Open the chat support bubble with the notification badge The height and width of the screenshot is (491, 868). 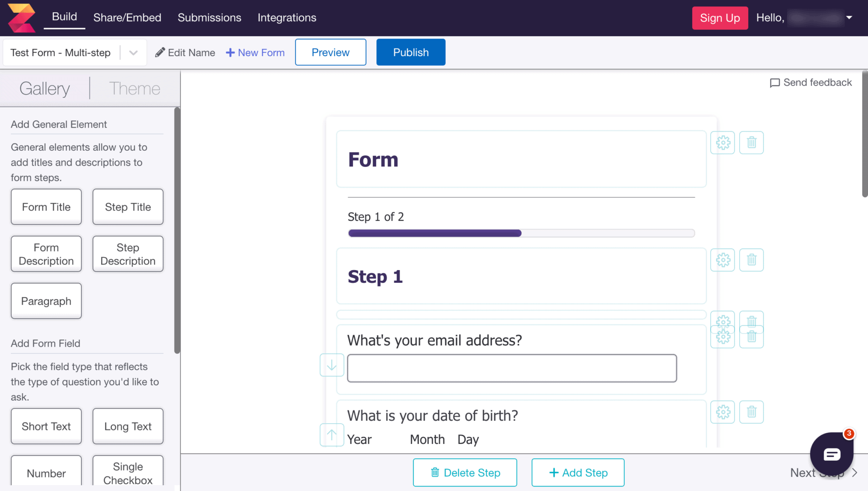[x=832, y=455]
